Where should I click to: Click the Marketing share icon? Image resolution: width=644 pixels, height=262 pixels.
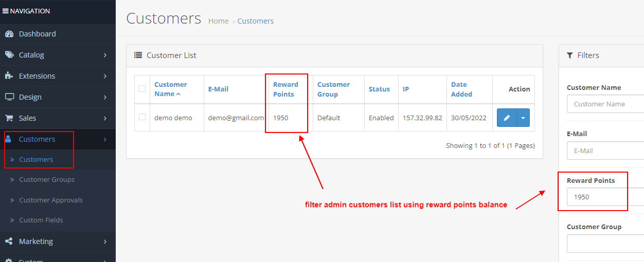pyautogui.click(x=9, y=241)
